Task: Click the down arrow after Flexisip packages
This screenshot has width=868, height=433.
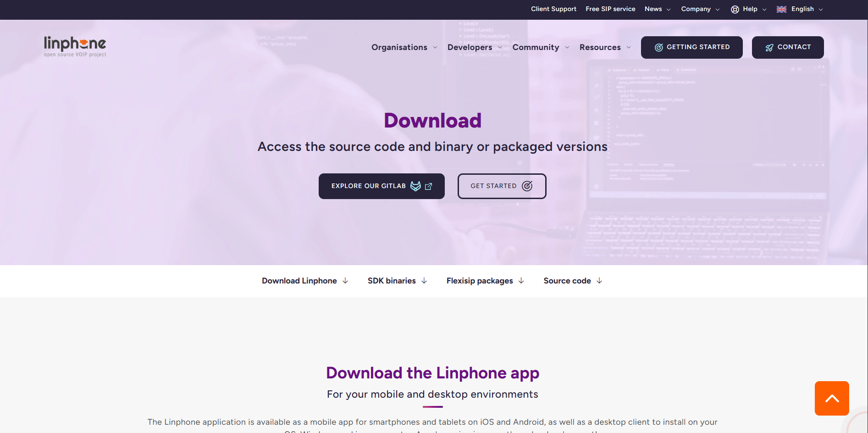Action: [521, 281]
